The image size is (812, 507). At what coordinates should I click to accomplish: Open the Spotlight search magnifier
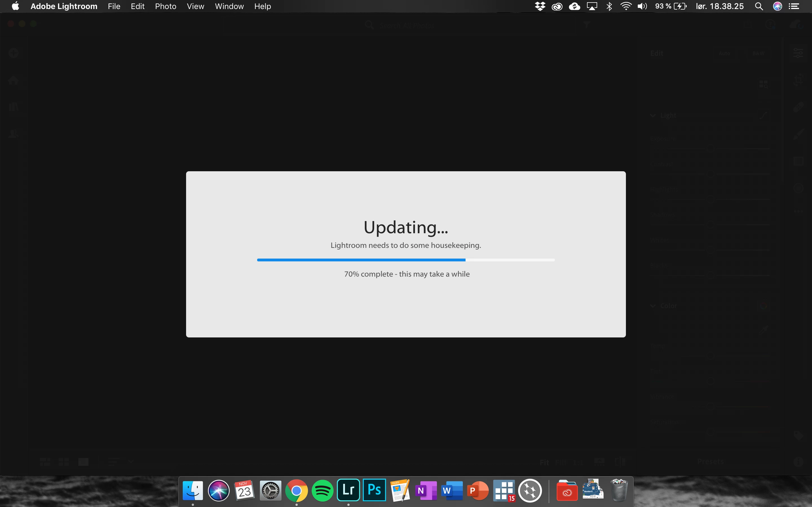point(759,6)
